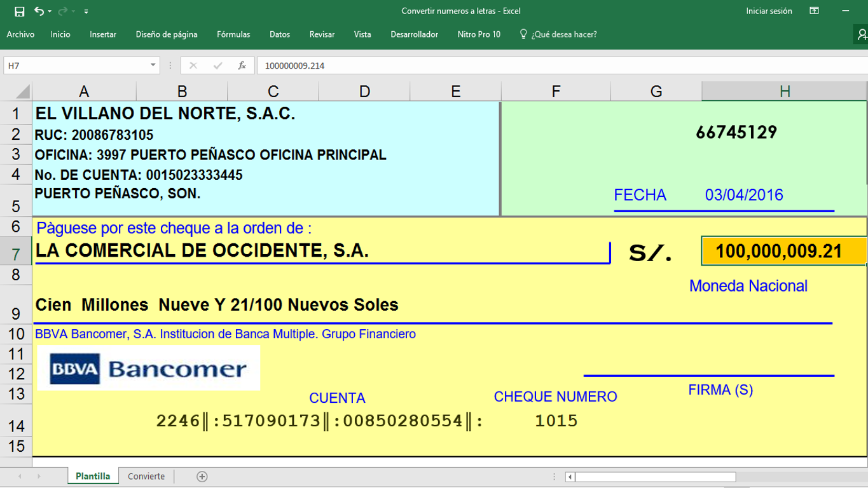Click Cien Millones Nueve Y 21/100 text

pyautogui.click(x=217, y=305)
